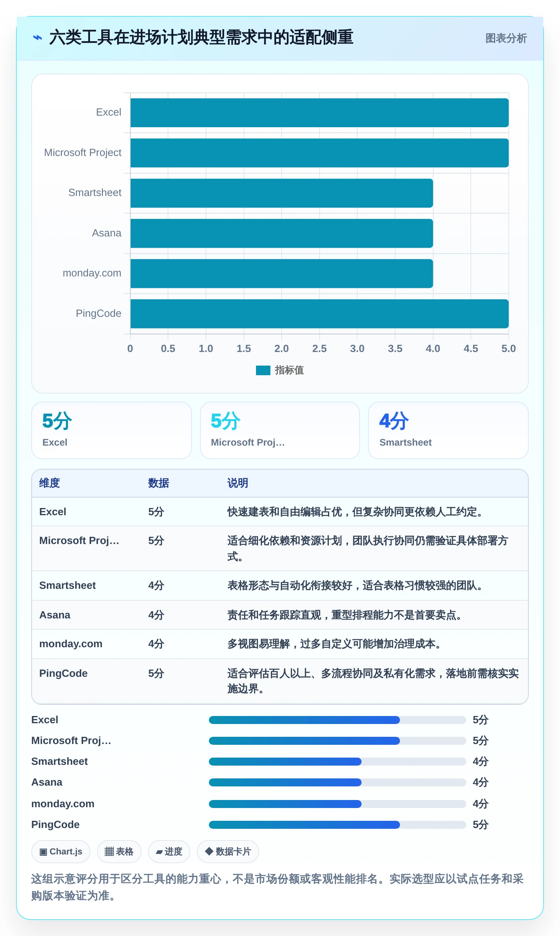This screenshot has height=936, width=560.
Task: Click the 进度 chip
Action: pyautogui.click(x=169, y=852)
